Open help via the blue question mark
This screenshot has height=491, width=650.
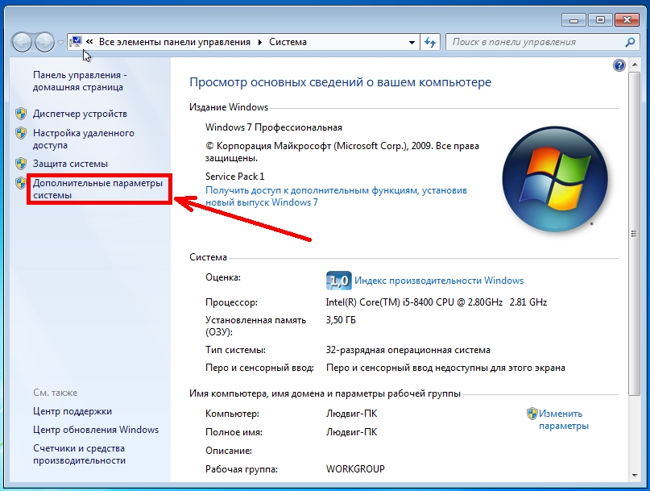619,66
